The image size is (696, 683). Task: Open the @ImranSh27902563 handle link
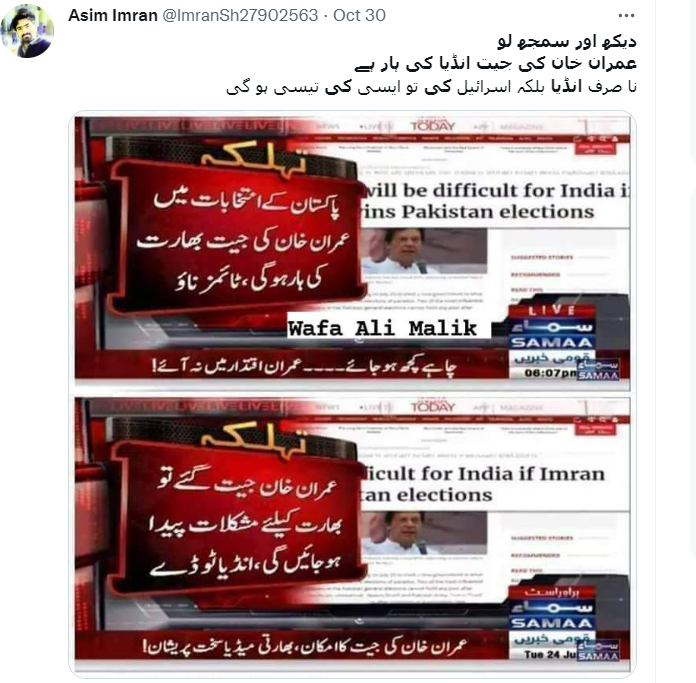(240, 15)
